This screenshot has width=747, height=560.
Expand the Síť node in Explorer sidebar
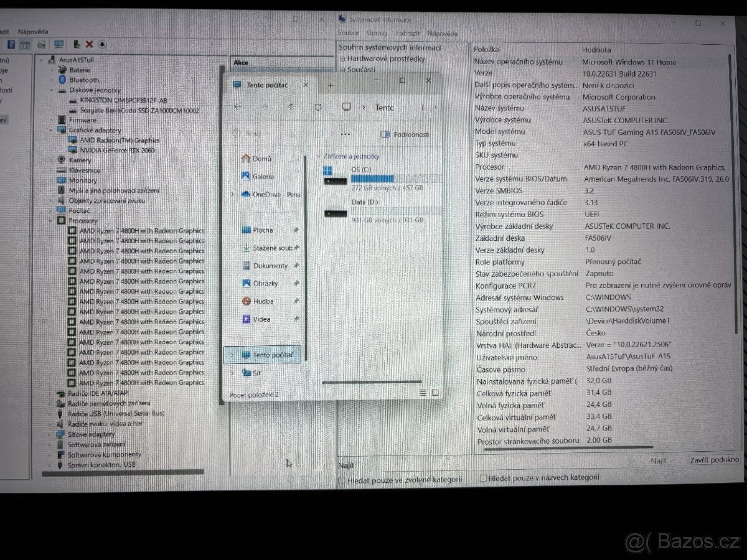coord(232,373)
